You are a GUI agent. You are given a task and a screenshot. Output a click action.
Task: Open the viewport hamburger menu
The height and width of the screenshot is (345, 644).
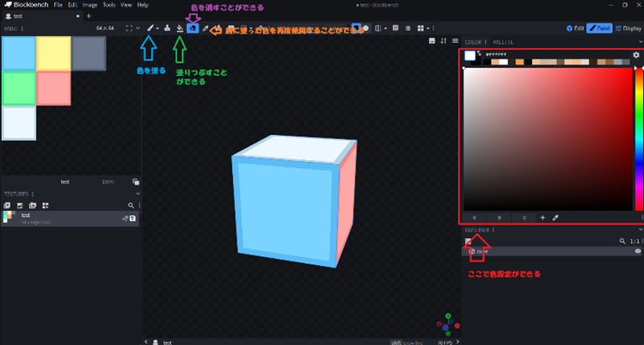tap(455, 40)
